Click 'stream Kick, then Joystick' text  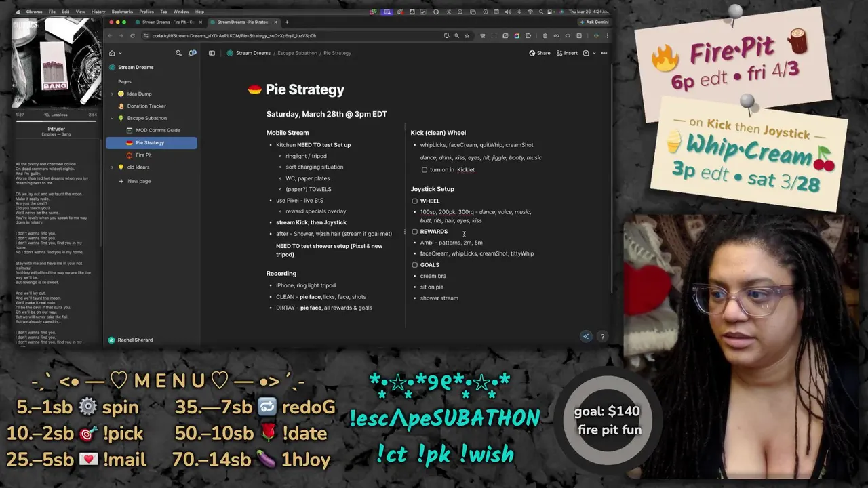pos(311,222)
